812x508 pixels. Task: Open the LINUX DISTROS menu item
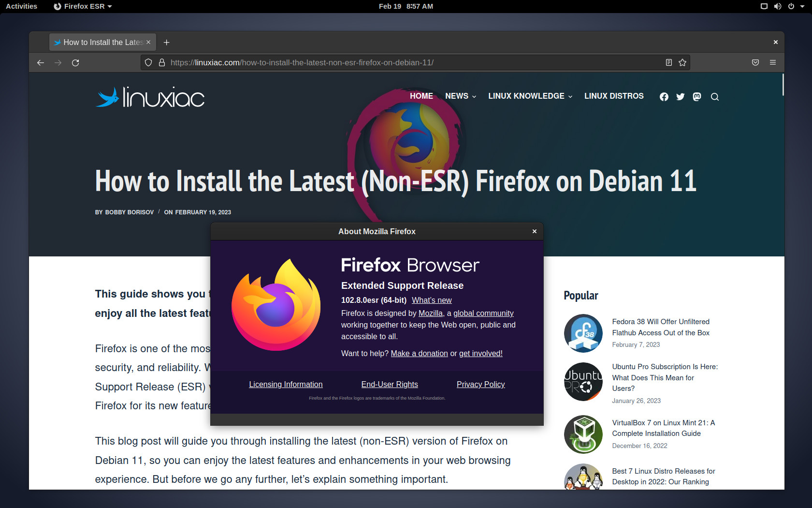(614, 96)
